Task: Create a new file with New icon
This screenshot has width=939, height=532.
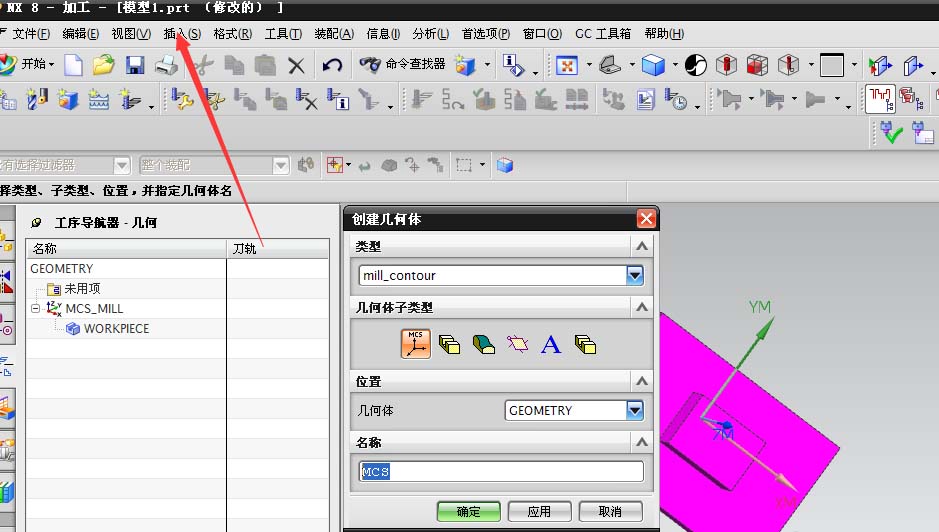Action: 73,65
